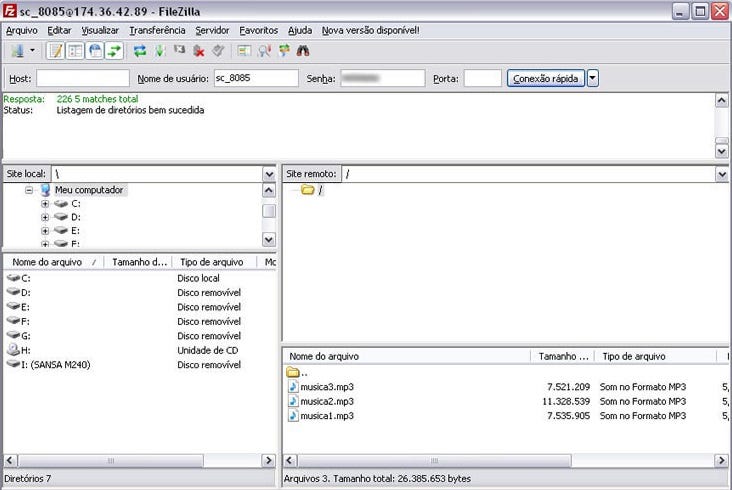Click the parent folder '..' icon
This screenshot has height=490, width=732.
(293, 372)
